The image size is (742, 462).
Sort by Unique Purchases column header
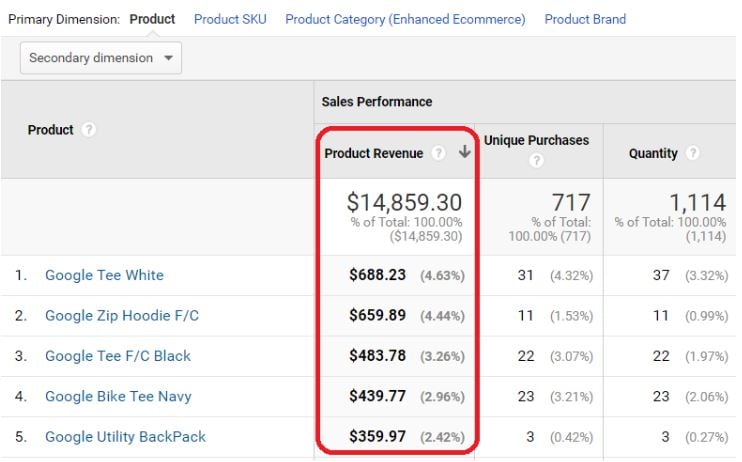point(536,140)
